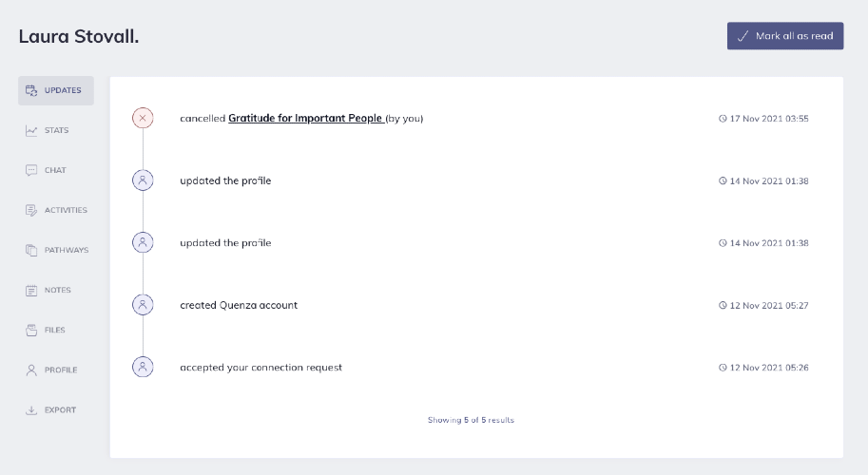Open the Updates tab label

pyautogui.click(x=63, y=90)
